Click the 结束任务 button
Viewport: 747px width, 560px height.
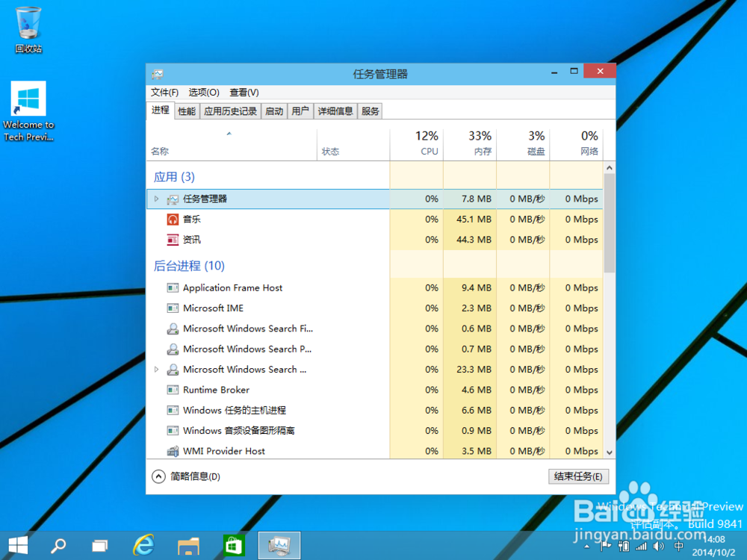pos(579,476)
